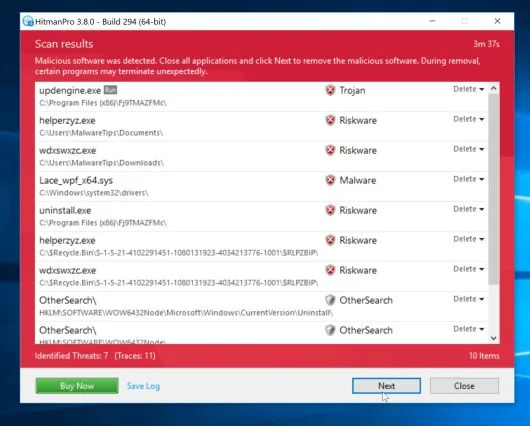Select the updengine.exe file name

(70, 91)
